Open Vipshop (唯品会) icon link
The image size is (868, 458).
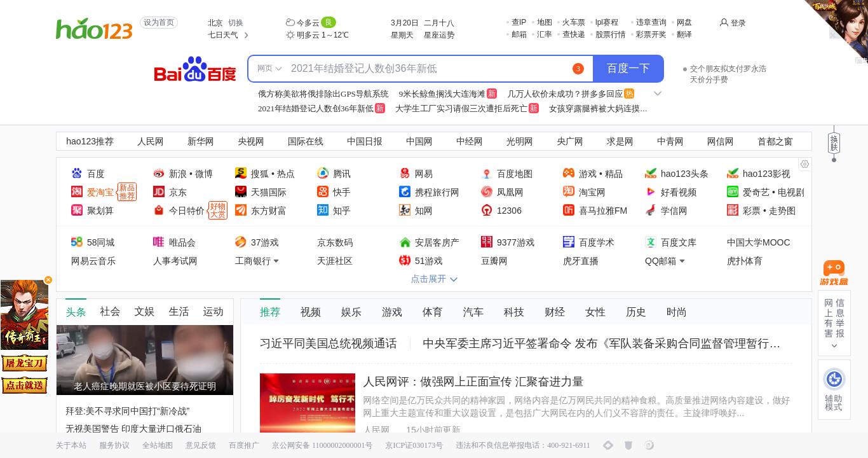(x=159, y=242)
